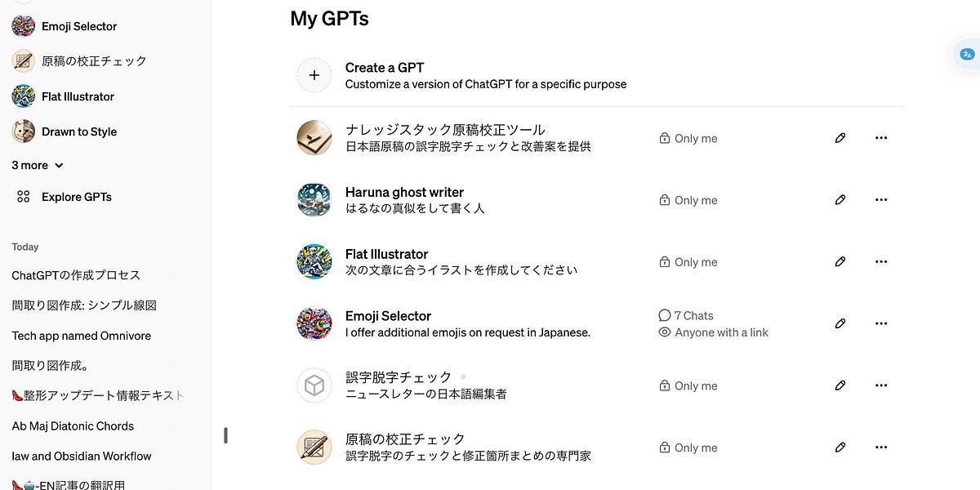Click Create a GPT

[x=385, y=67]
